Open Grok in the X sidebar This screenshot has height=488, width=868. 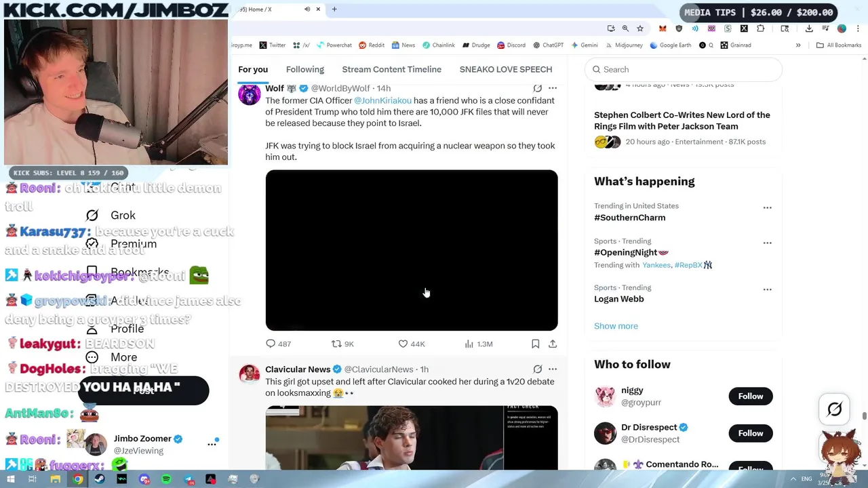click(112, 216)
